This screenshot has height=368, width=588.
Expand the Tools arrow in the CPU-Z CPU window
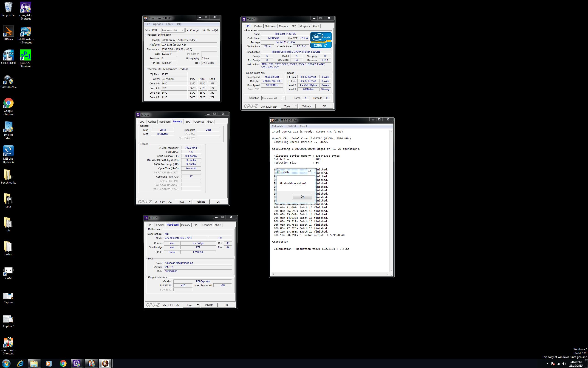(x=295, y=106)
